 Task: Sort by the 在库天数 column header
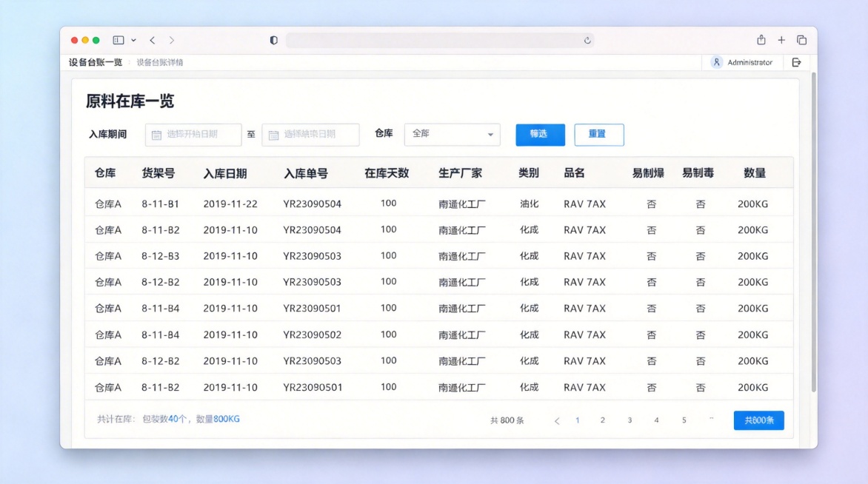[387, 173]
